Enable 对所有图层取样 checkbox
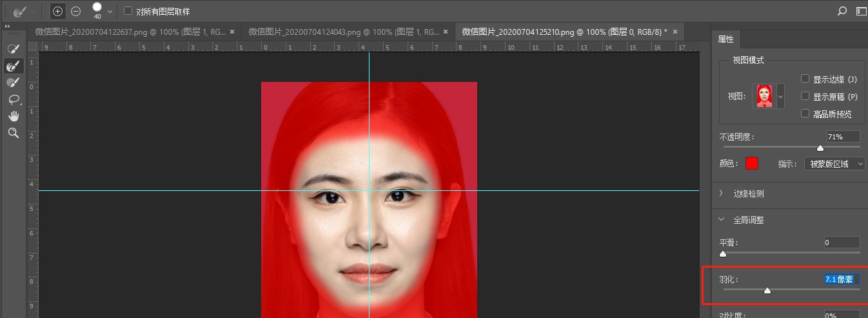This screenshot has height=318, width=868. (x=128, y=11)
